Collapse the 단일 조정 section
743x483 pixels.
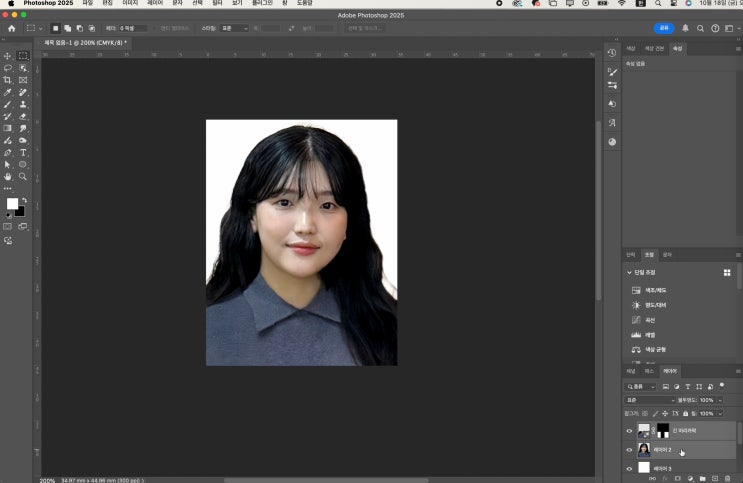[x=629, y=272]
